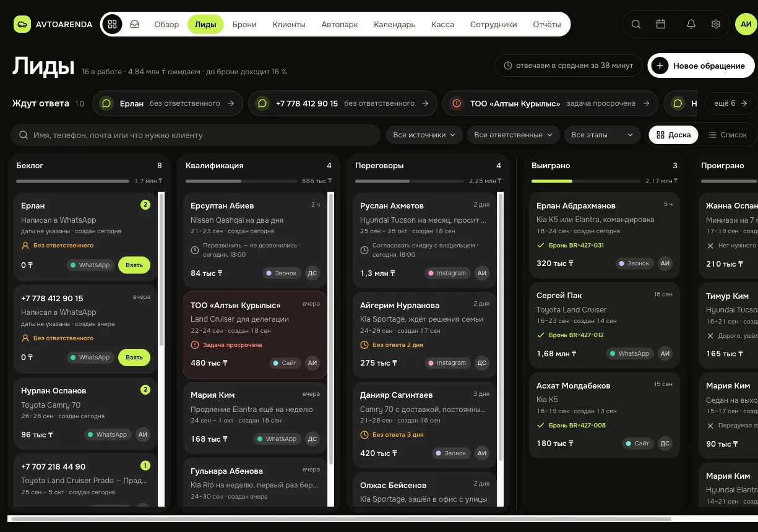This screenshot has width=758, height=532.
Task: Expand the Все источники filter
Action: click(424, 135)
